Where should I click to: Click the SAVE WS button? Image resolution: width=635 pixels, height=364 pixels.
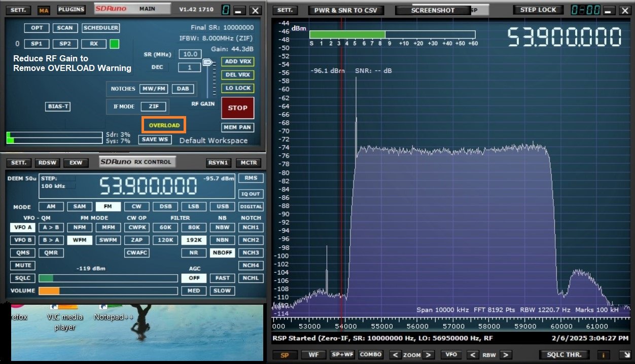[x=155, y=139]
